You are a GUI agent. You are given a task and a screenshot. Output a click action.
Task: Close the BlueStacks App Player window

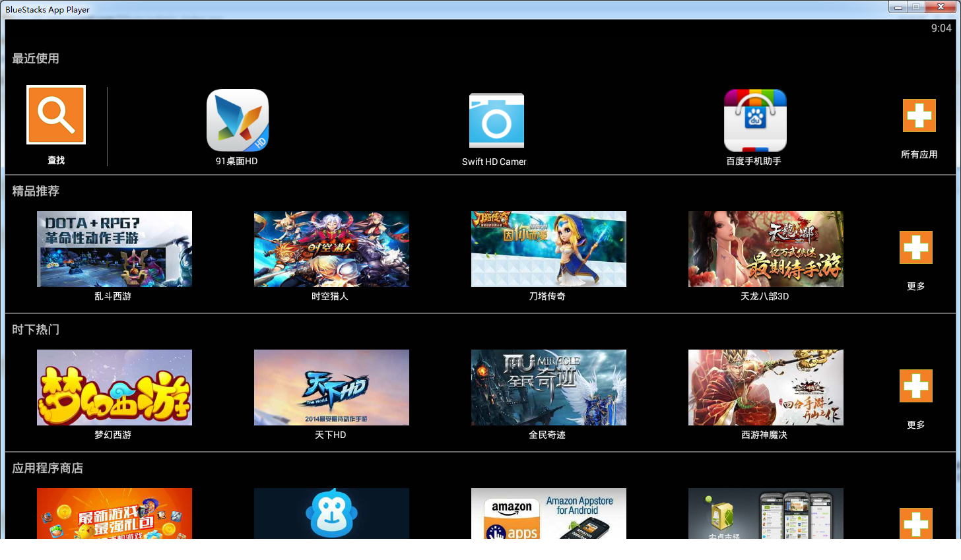pos(941,7)
